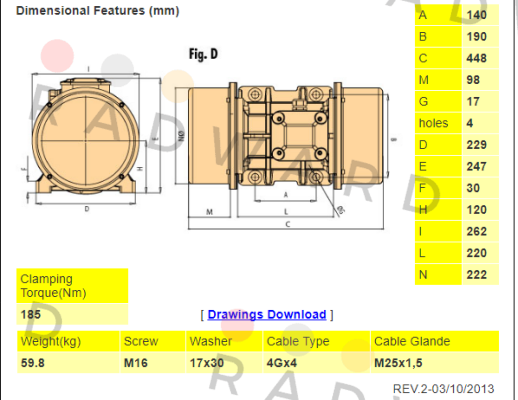Select dimension G value 17
Viewport: 518px width, 400px height.
(473, 102)
